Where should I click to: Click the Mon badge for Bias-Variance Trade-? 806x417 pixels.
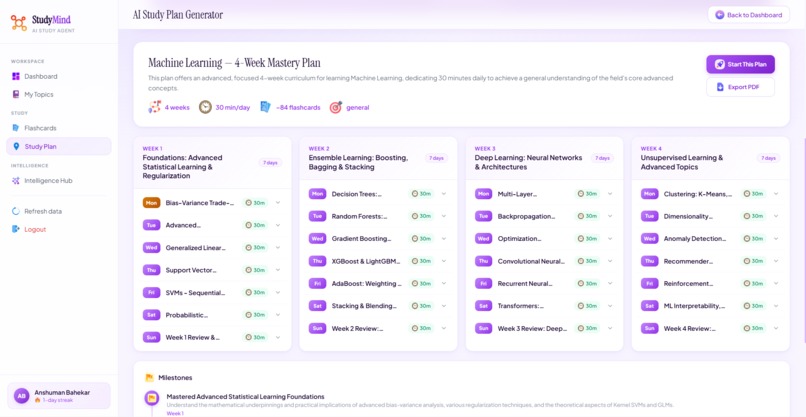pos(151,203)
